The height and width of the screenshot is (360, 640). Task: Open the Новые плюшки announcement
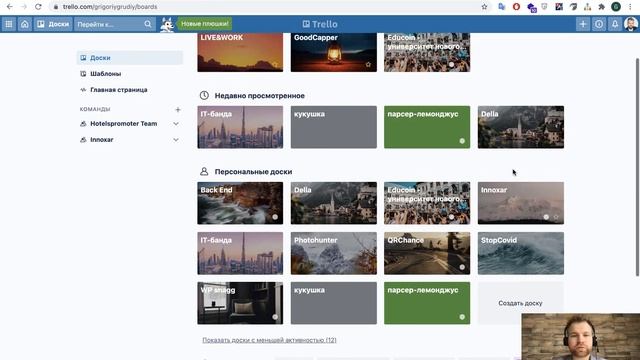click(204, 24)
